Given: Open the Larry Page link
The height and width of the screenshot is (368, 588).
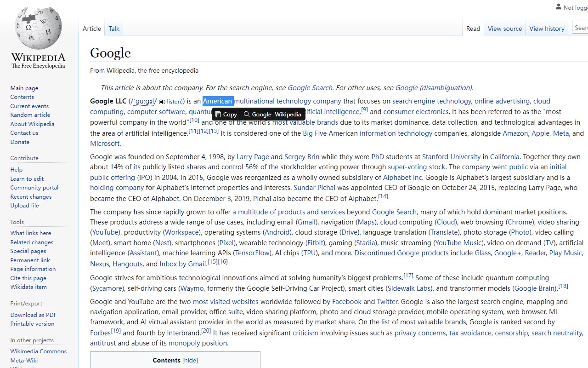Looking at the screenshot, I should pos(253,157).
